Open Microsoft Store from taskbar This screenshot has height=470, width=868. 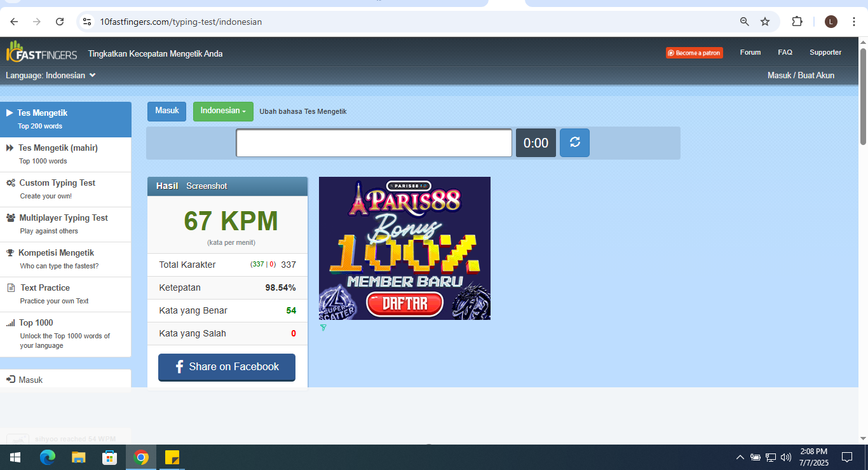pos(109,457)
